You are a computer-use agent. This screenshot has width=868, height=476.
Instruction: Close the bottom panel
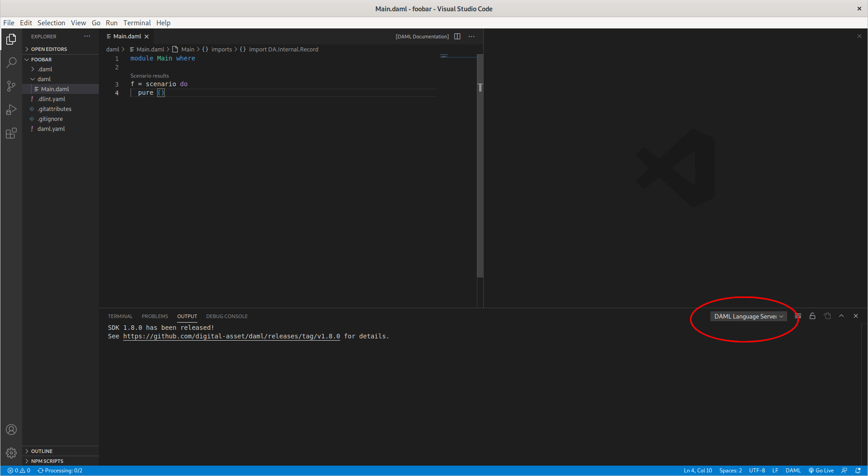[x=856, y=316]
